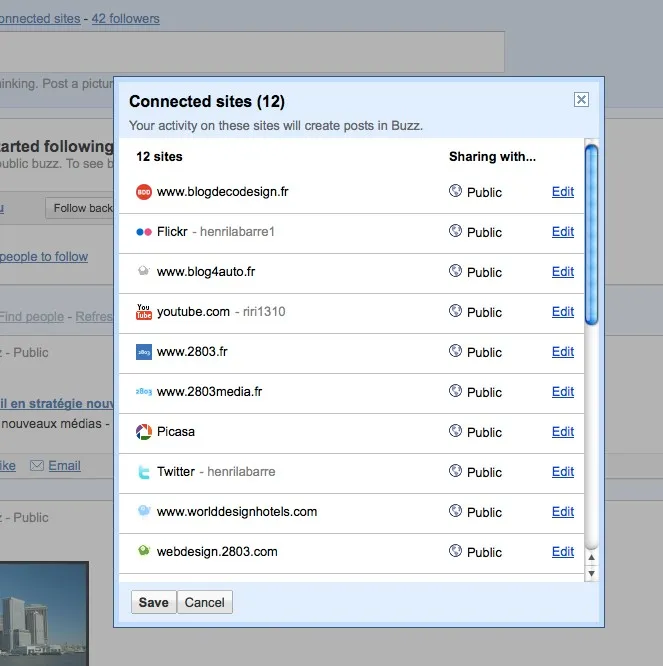Open the connected sites link in background
Image resolution: width=663 pixels, height=666 pixels.
40,19
